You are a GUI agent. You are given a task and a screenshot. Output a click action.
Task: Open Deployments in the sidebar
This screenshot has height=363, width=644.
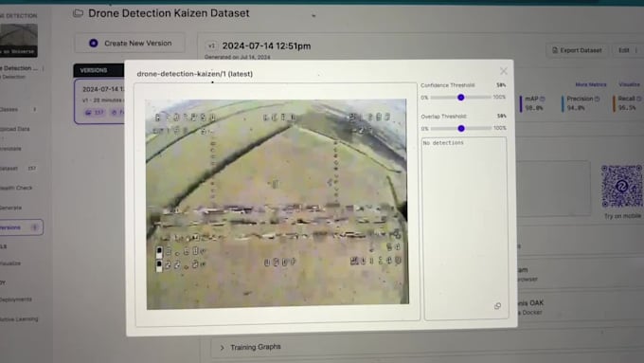[15, 299]
